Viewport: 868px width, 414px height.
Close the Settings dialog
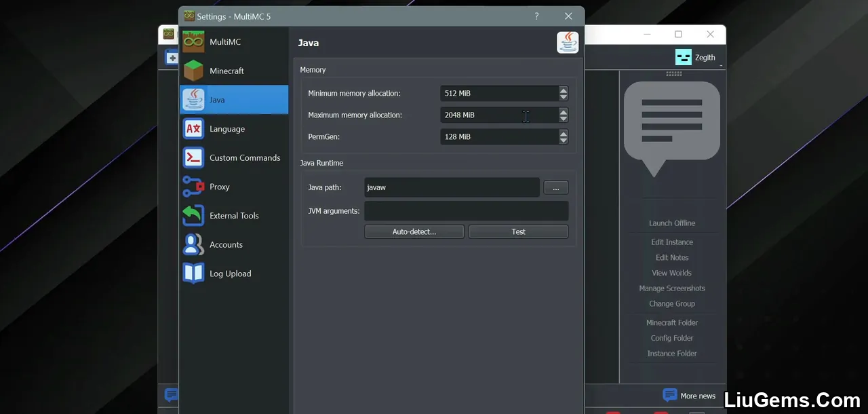[568, 16]
